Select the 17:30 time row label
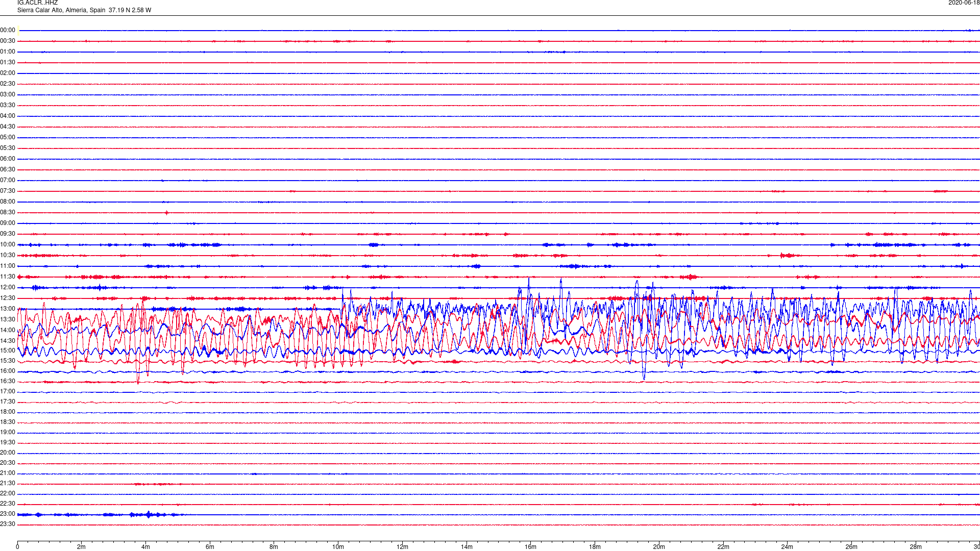Viewport: 980px width, 551px height. coord(8,402)
